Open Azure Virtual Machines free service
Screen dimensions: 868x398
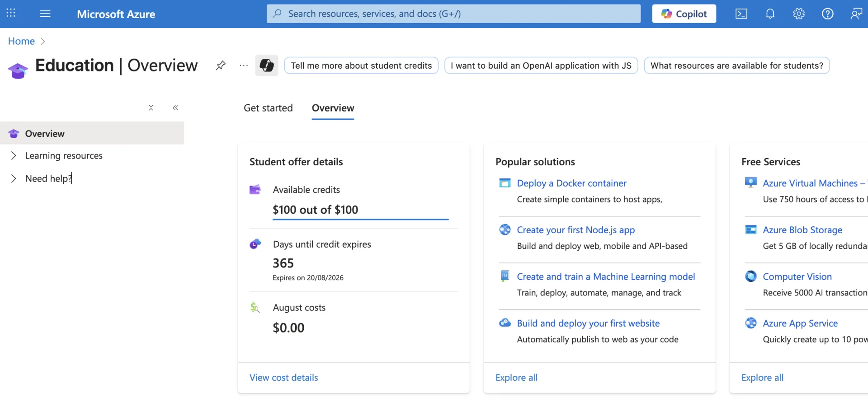[815, 183]
